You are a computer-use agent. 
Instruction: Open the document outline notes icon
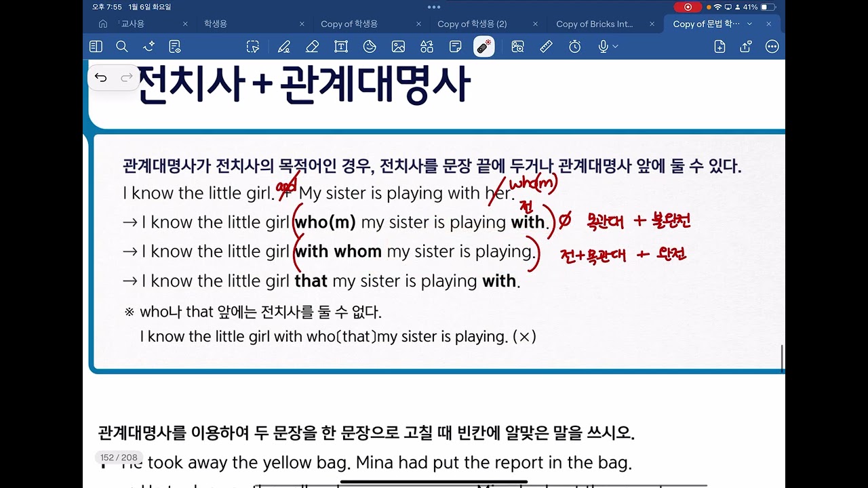[175, 47]
